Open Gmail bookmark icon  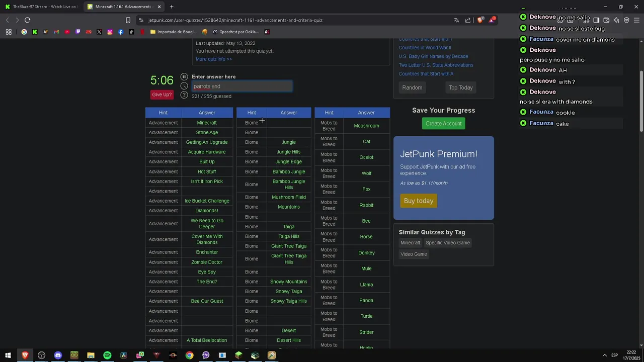[x=56, y=32]
